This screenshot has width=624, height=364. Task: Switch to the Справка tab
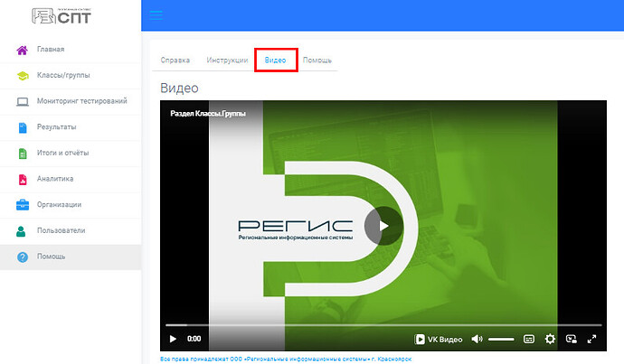(x=175, y=60)
